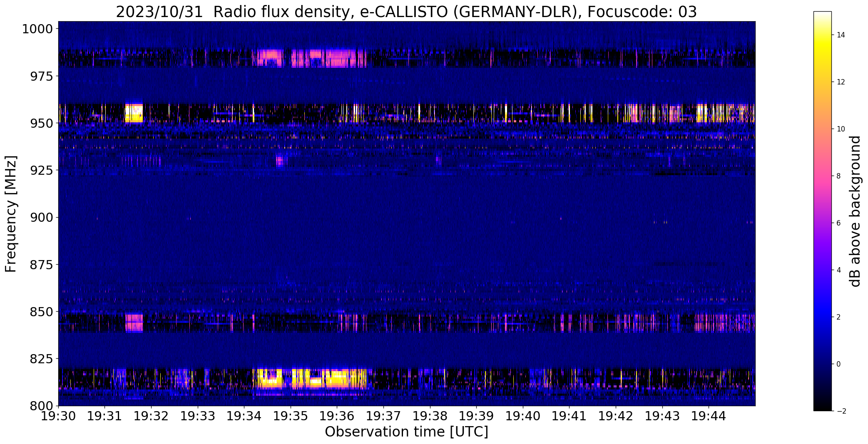This screenshot has height=444, width=868.
Task: Click the 1000 MHz frequency tick label
Action: [37, 29]
